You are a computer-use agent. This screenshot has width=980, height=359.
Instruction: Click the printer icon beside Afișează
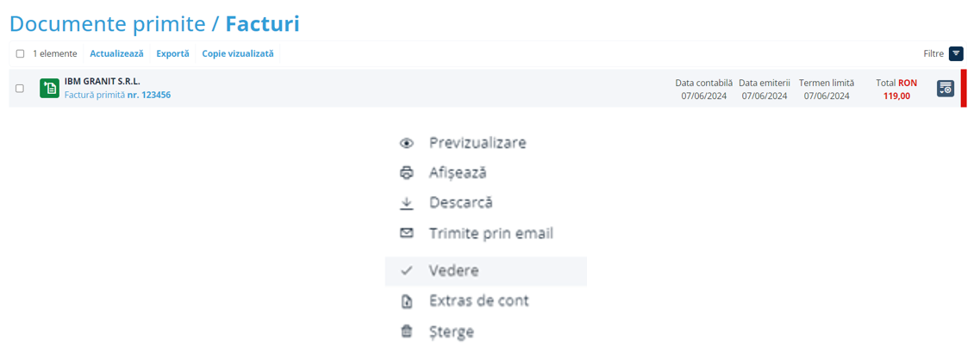tap(407, 173)
